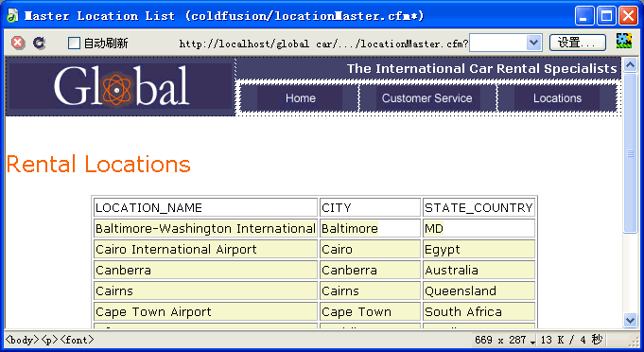Select the <body> tag in tag selector
Viewport: 644px width, 352px height.
pyautogui.click(x=22, y=340)
